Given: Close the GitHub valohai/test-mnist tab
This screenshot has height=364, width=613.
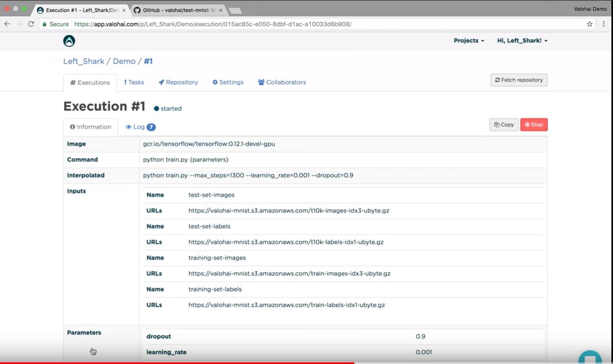Looking at the screenshot, I should [x=221, y=10].
